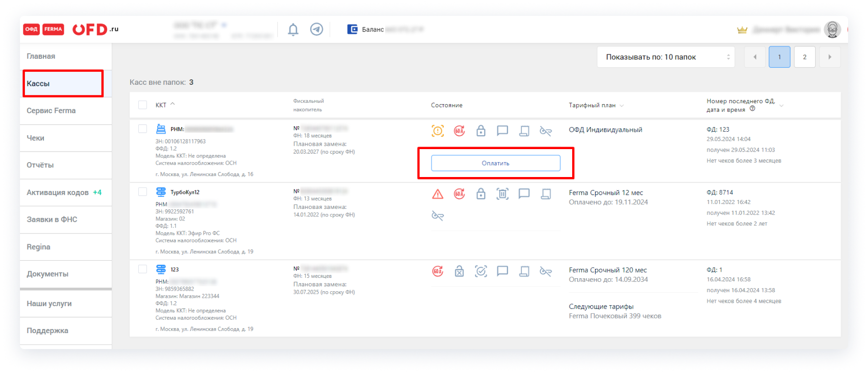
Task: Open Сервис Ferma in the sidebar
Action: click(66, 111)
